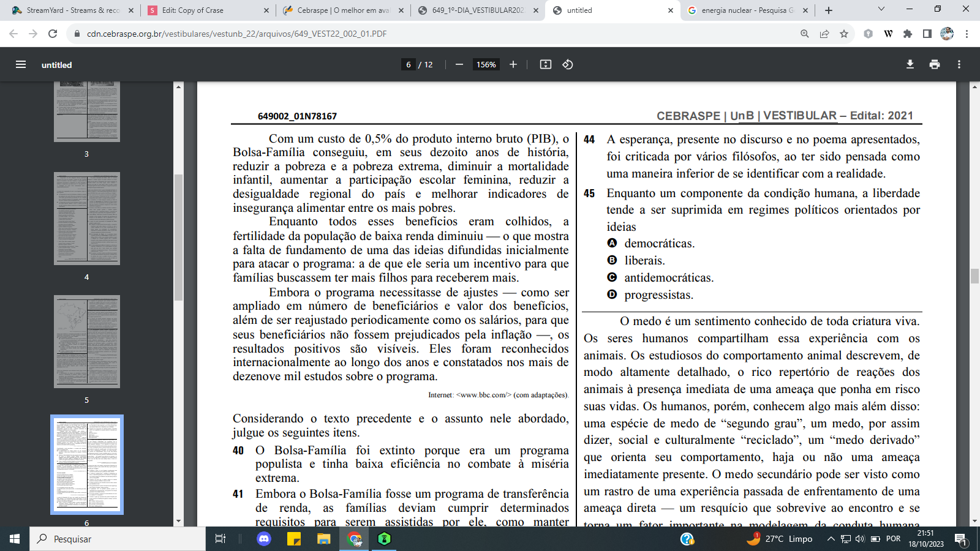Select page 6 thumbnail

[x=87, y=465]
